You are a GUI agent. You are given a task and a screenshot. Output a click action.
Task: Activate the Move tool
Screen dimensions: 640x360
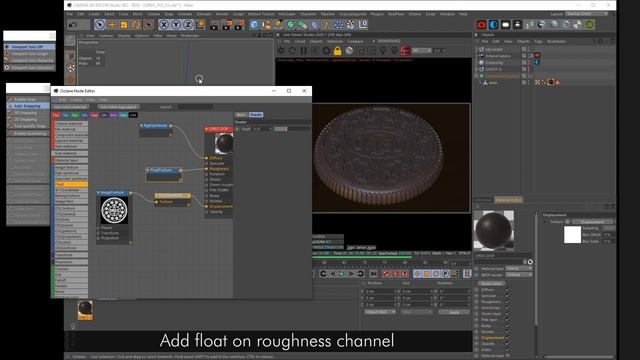112,25
